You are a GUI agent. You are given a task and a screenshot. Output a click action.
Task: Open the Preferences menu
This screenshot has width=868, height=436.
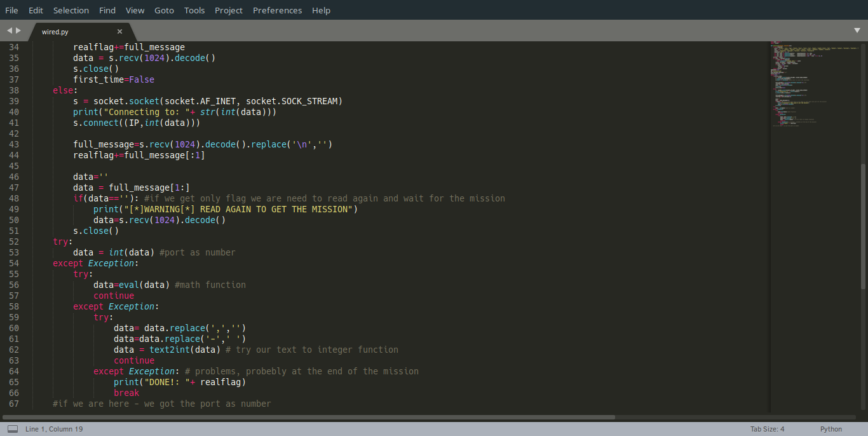pos(277,10)
